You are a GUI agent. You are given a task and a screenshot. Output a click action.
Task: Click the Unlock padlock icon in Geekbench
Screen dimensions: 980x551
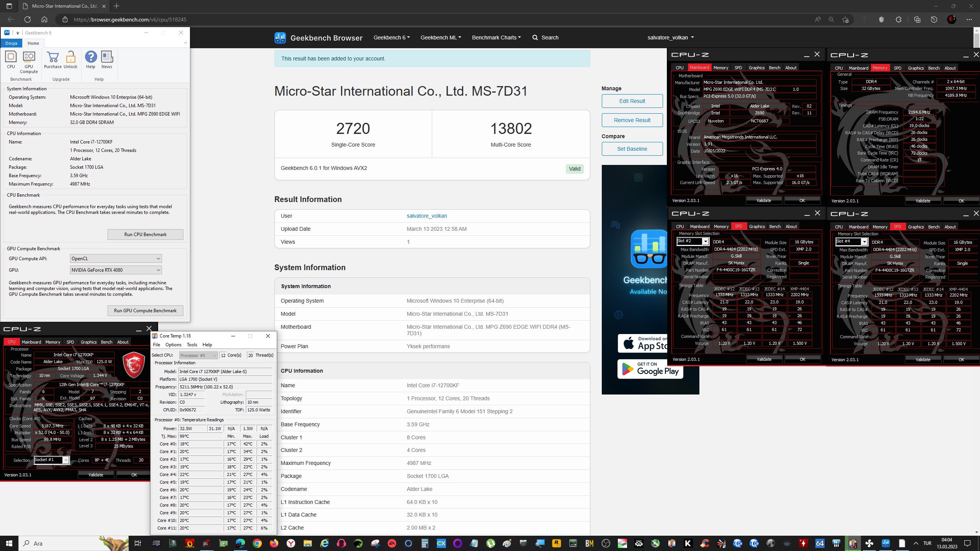tap(70, 60)
